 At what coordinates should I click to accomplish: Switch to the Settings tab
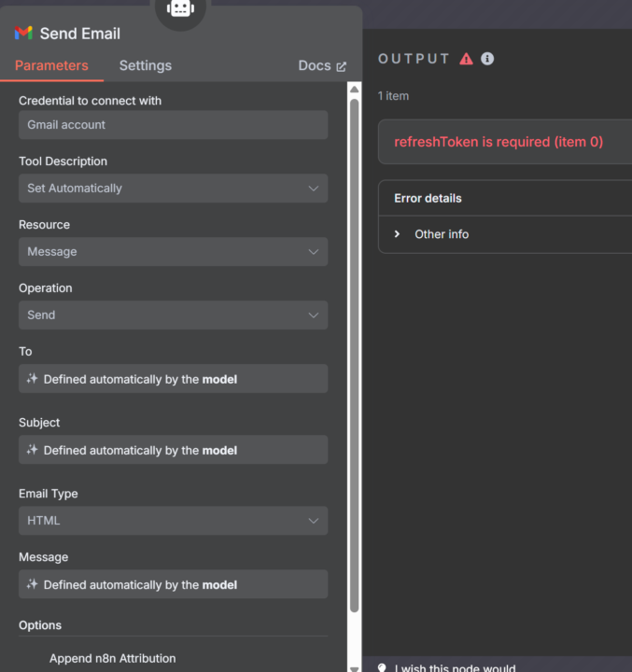(x=145, y=65)
